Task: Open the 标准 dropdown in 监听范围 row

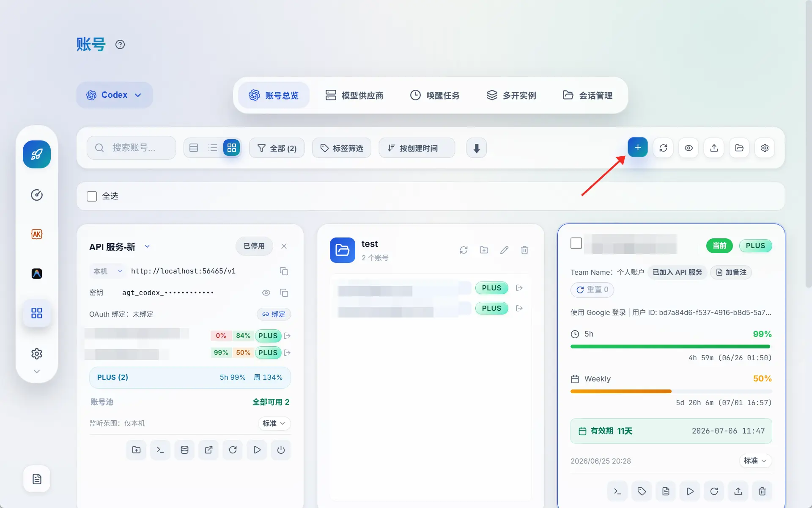Action: pos(274,423)
